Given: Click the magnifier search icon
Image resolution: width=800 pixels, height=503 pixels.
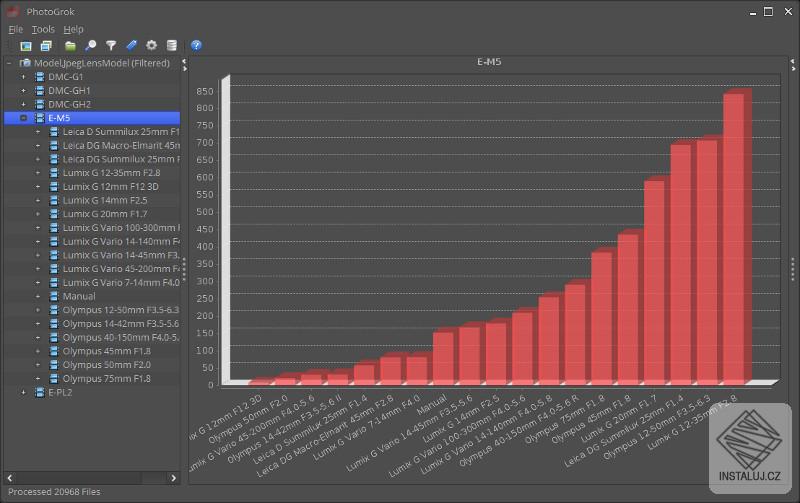Looking at the screenshot, I should coord(91,46).
